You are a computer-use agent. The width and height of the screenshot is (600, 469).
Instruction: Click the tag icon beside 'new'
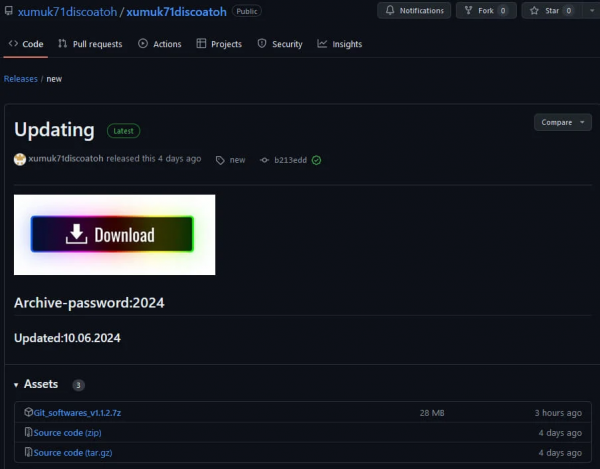pyautogui.click(x=220, y=160)
